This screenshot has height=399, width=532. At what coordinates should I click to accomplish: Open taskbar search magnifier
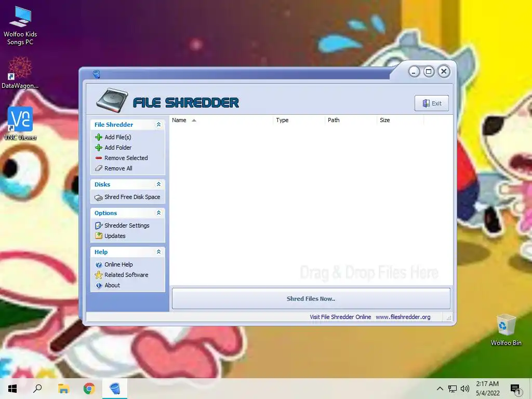[x=37, y=389]
